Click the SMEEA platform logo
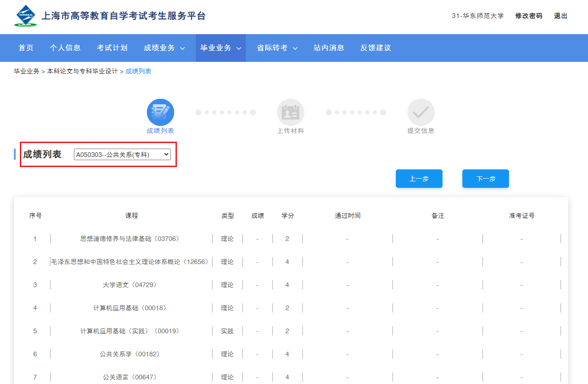The width and height of the screenshot is (588, 384). (x=26, y=16)
